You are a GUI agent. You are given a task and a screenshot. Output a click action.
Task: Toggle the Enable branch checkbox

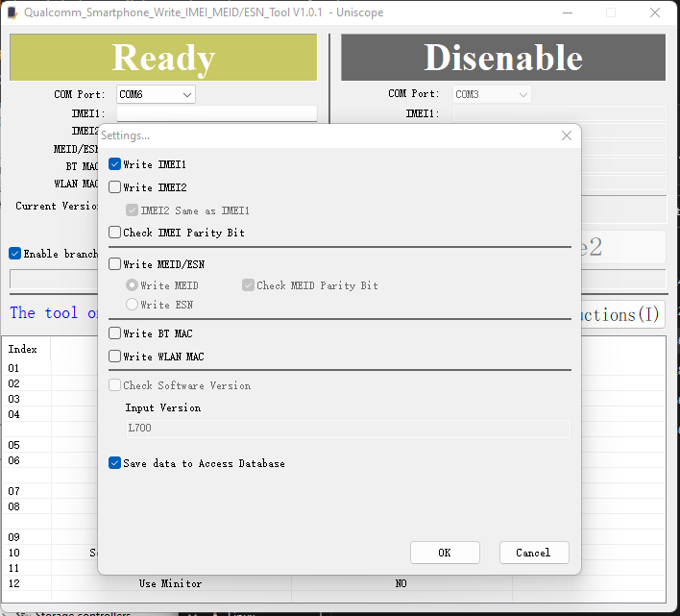(14, 254)
